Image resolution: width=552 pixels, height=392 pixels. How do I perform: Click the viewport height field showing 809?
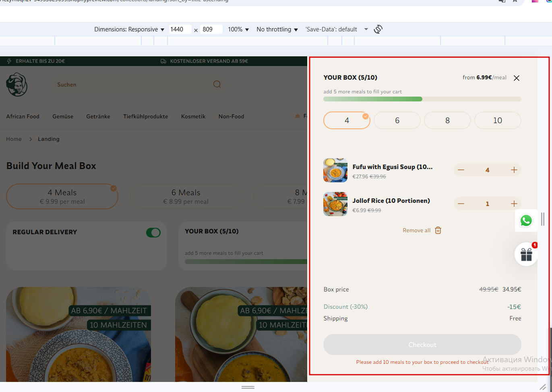click(211, 29)
